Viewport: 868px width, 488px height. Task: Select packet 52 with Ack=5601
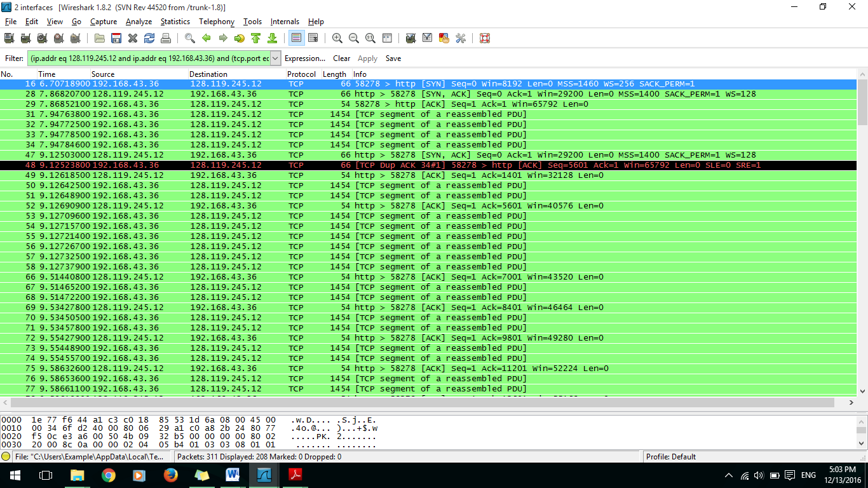(x=428, y=206)
